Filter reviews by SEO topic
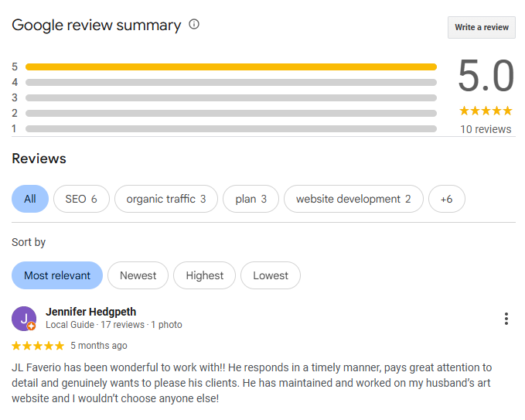Screen dimensions: 525x420 point(81,199)
